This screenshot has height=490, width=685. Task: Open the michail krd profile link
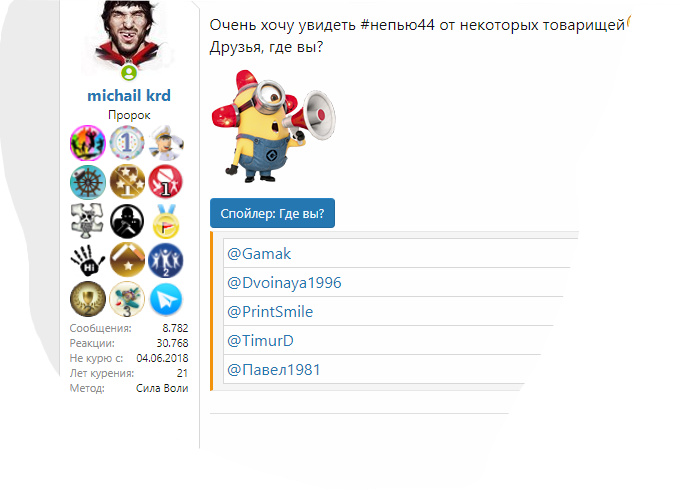point(129,96)
